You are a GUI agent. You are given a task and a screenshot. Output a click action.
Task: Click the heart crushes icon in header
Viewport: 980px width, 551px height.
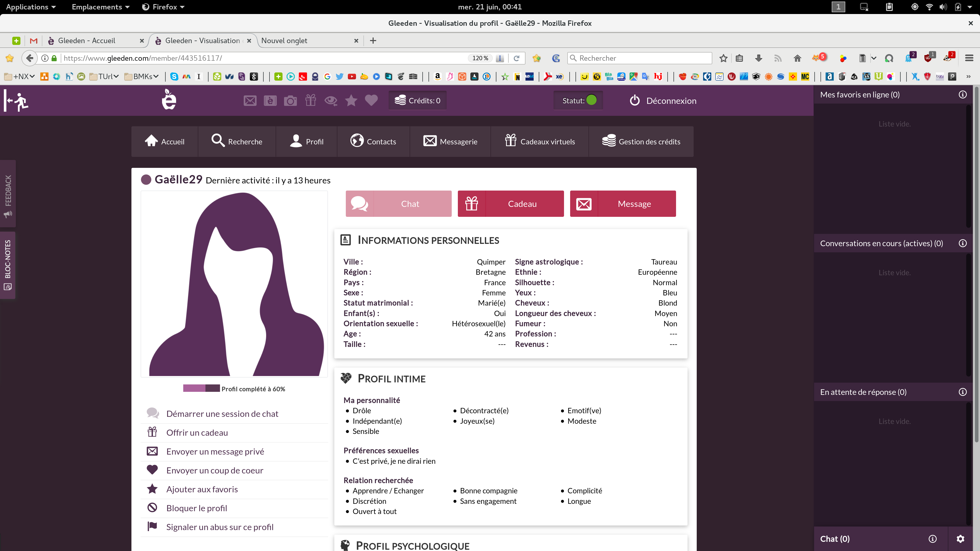pyautogui.click(x=371, y=101)
